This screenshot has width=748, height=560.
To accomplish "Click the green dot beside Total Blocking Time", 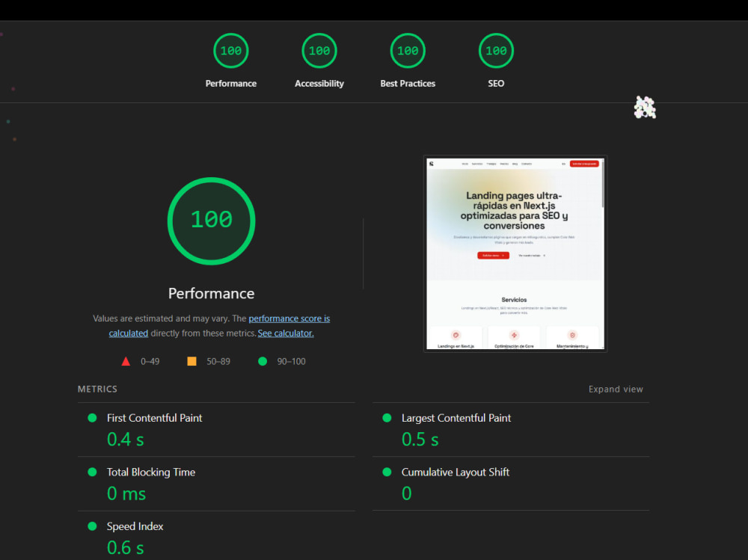I will pos(93,472).
